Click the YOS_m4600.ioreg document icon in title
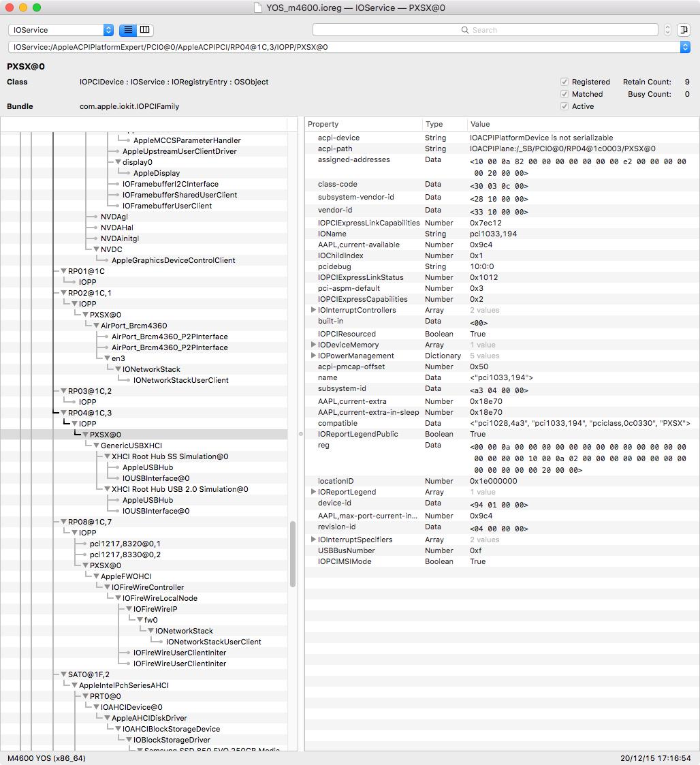 [x=257, y=7]
